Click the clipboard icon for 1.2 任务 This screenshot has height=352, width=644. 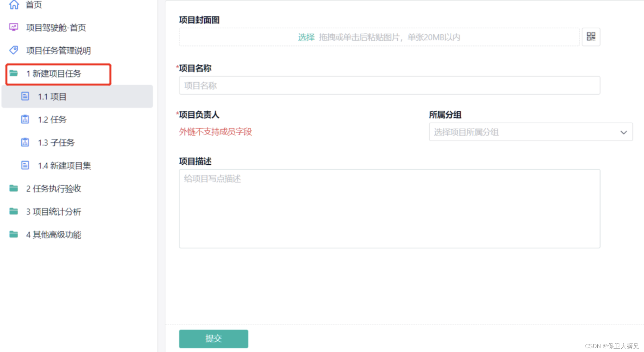(25, 119)
